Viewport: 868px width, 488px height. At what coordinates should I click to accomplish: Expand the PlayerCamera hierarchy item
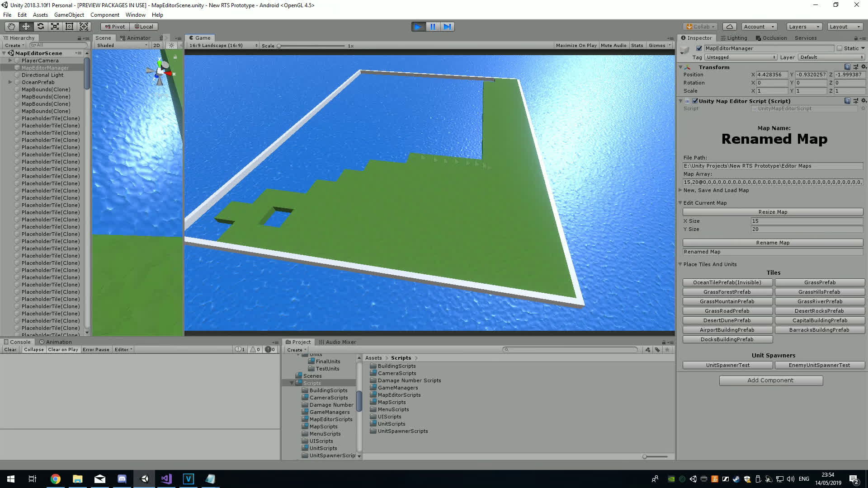tap(10, 61)
